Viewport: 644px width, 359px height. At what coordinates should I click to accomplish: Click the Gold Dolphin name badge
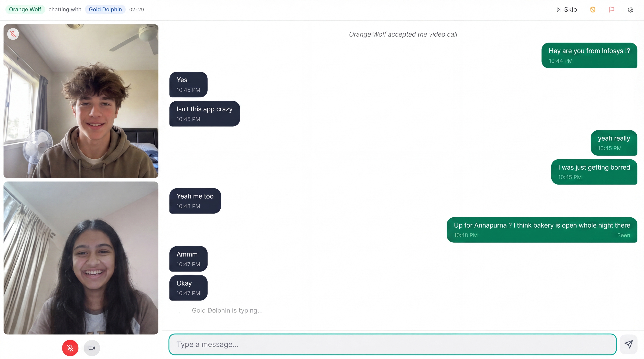[105, 9]
